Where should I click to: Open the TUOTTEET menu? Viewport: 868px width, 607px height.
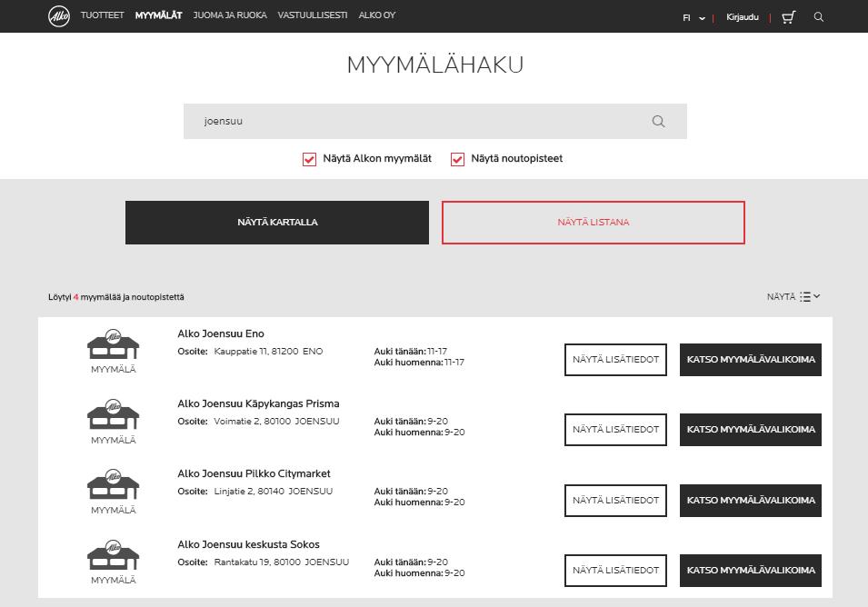(x=103, y=15)
